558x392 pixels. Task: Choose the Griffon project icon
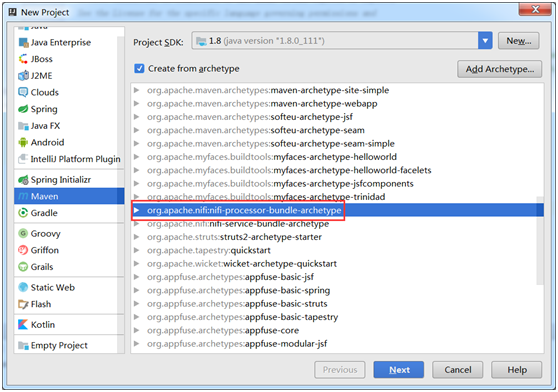(x=23, y=250)
